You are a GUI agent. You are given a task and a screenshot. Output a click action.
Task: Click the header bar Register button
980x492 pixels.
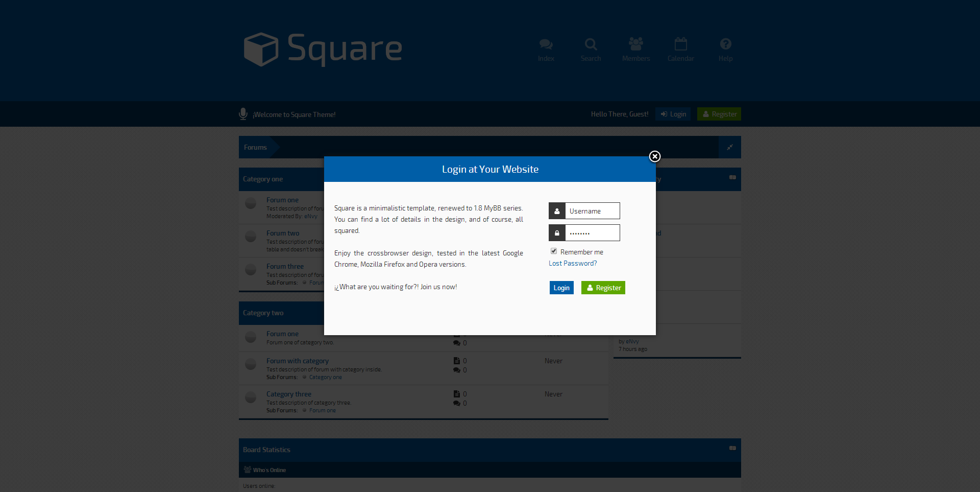pyautogui.click(x=719, y=114)
